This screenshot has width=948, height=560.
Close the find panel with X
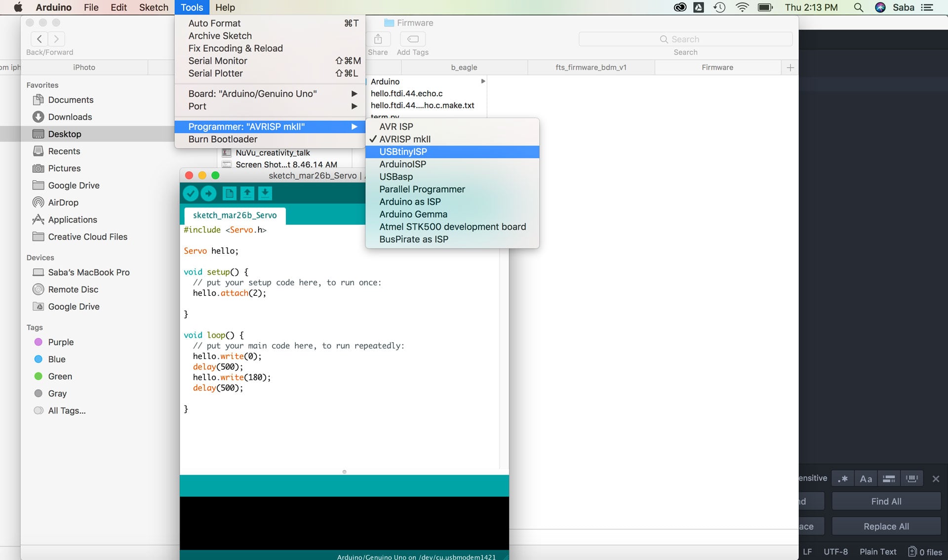(x=936, y=479)
